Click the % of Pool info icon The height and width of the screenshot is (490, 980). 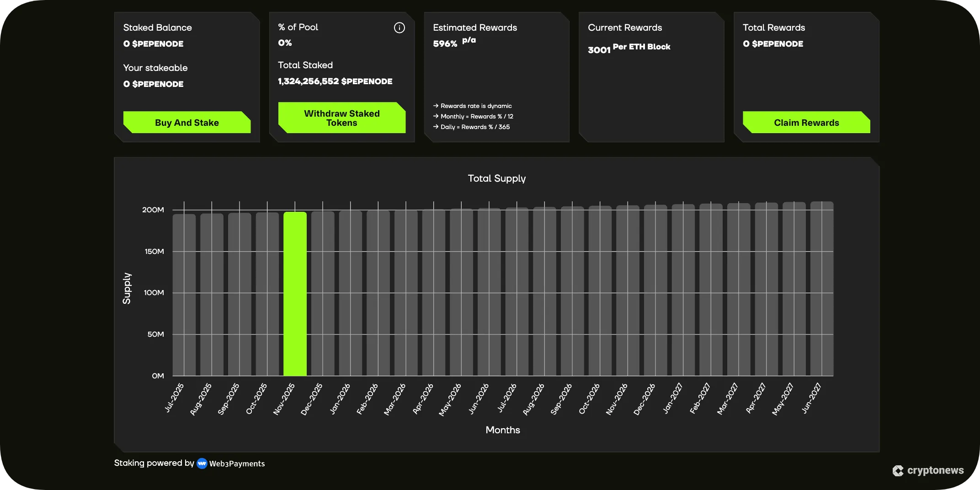(x=399, y=28)
